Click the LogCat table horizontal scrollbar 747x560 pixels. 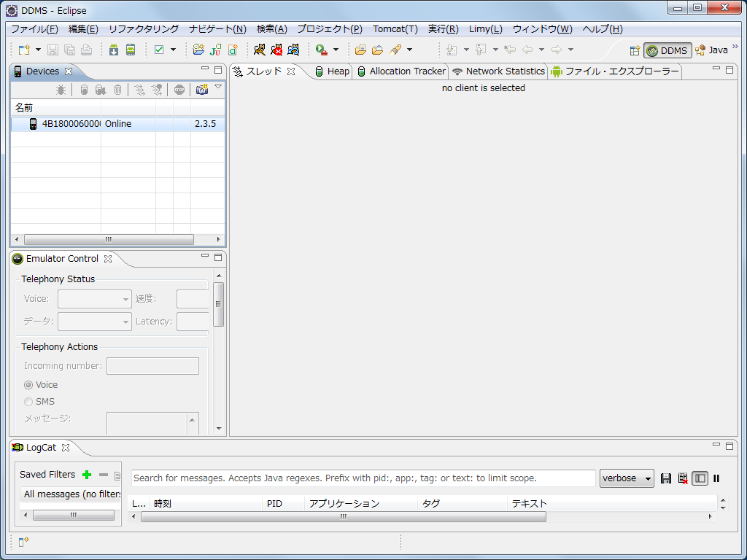click(x=344, y=517)
